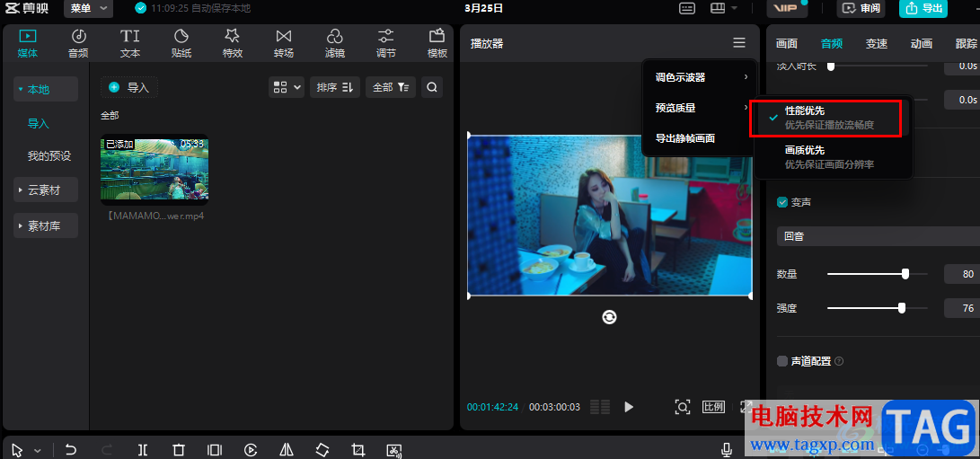
Task: Switch to the 动画 animation tab
Action: pos(922,43)
